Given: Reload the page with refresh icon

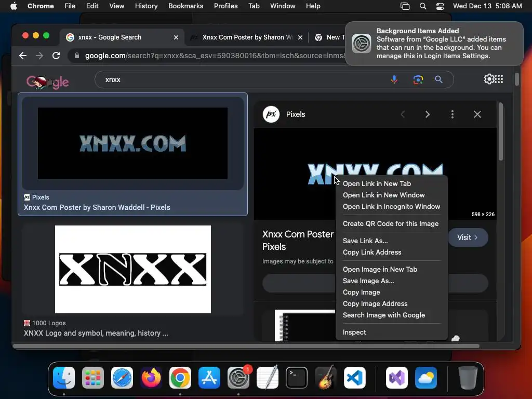Looking at the screenshot, I should [x=56, y=56].
